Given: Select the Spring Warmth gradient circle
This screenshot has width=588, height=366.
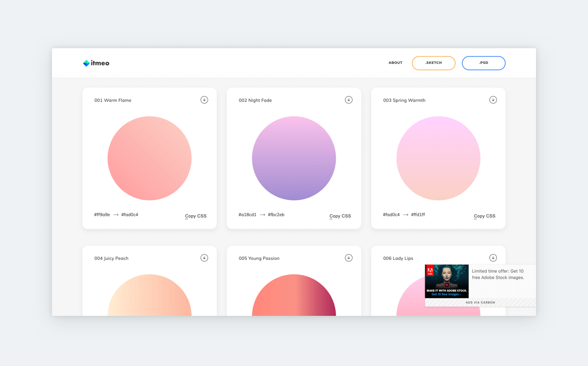Looking at the screenshot, I should click(438, 158).
